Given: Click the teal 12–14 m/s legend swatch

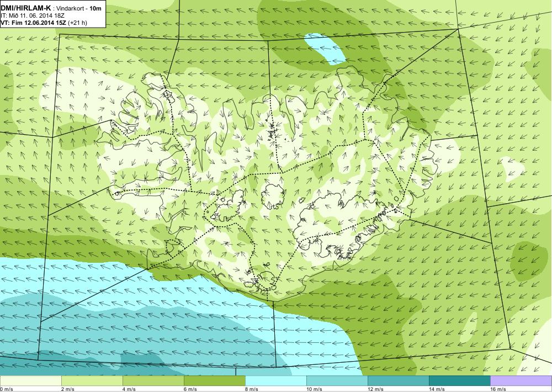Looking at the screenshot, I should point(398,381).
